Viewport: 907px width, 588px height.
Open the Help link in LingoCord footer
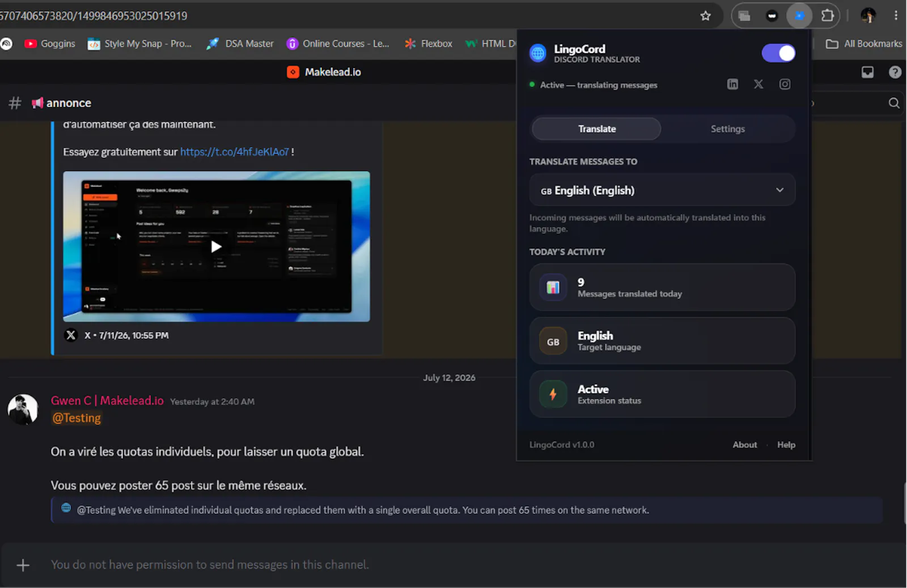[x=786, y=445]
